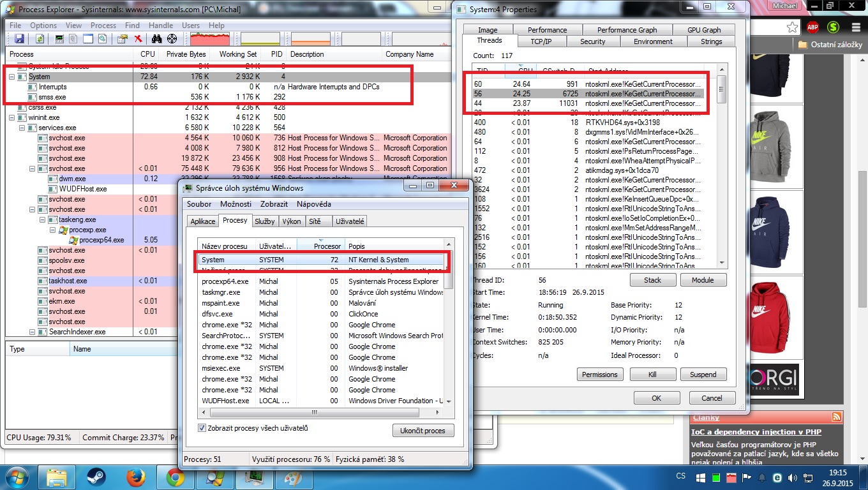
Task: Switch to the TCP/IP tab
Action: click(541, 41)
